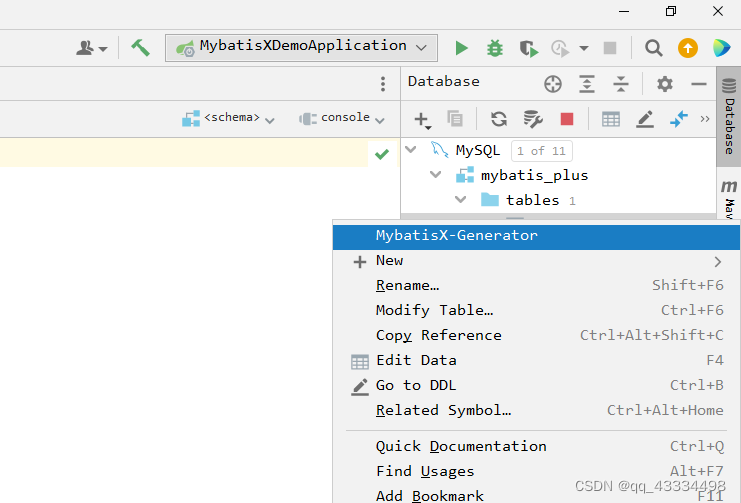This screenshot has height=503, width=741.
Task: Minimize the IDE window
Action: [x=624, y=11]
